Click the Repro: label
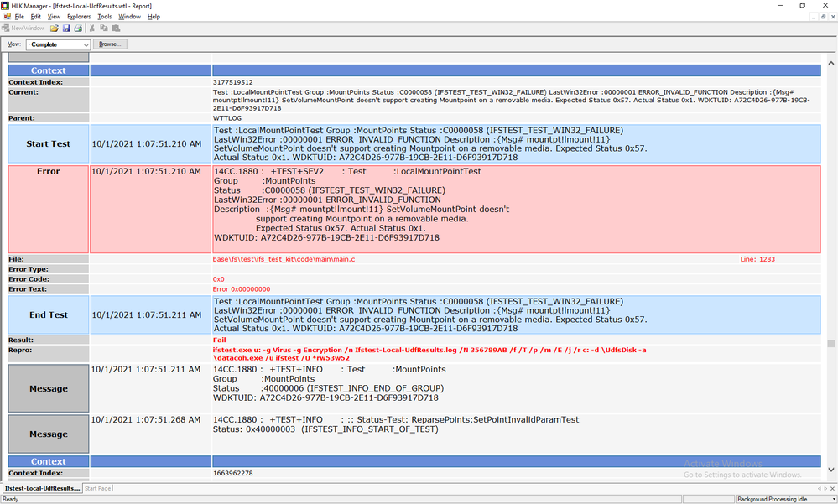838x504 pixels. tap(20, 350)
